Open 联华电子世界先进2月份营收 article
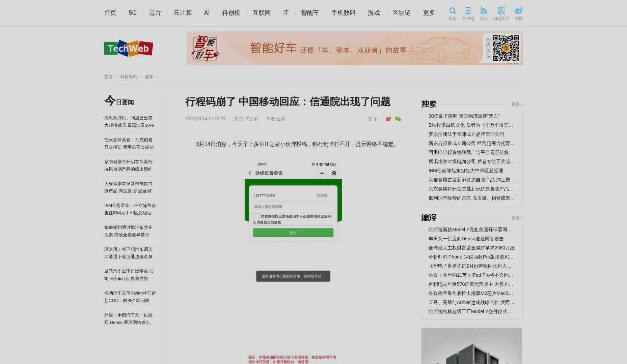Screen dimensions: 627x364 (x=470, y=266)
